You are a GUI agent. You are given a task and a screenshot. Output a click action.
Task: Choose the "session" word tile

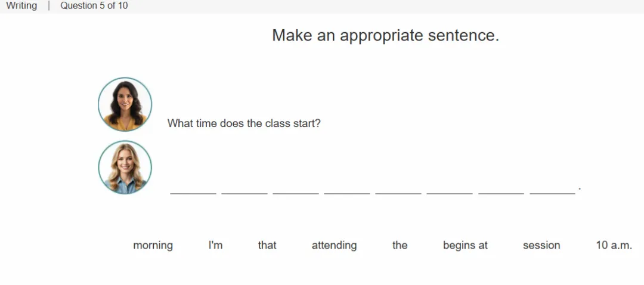point(541,245)
